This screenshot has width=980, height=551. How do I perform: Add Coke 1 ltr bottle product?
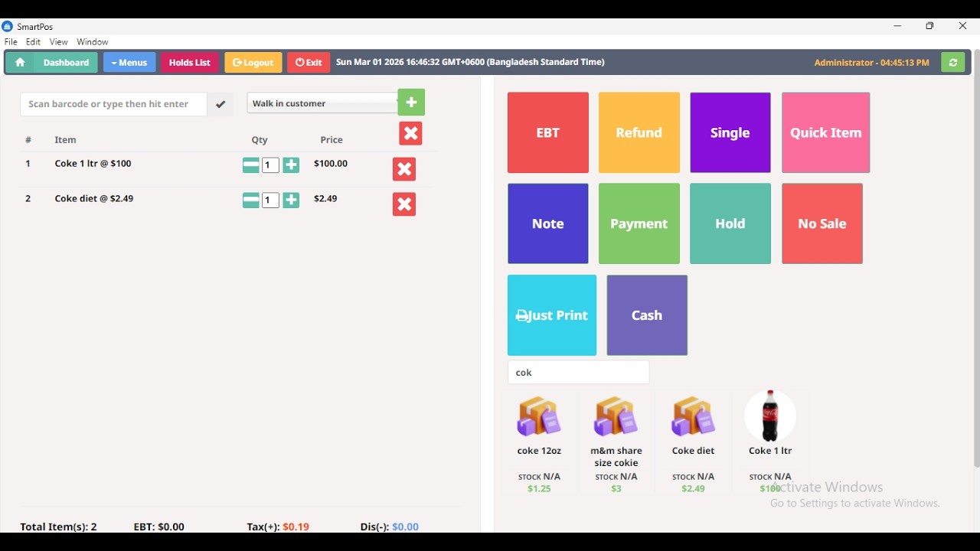point(771,416)
